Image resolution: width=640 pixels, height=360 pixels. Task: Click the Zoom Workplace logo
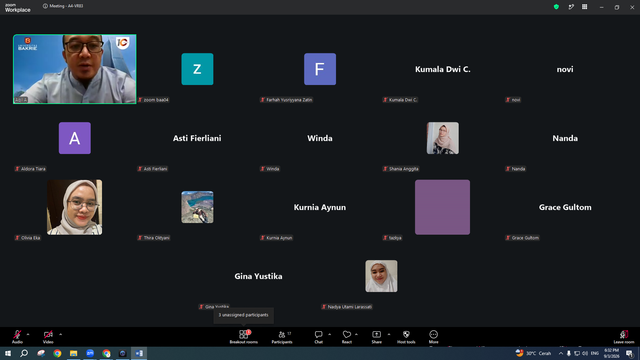point(18,8)
